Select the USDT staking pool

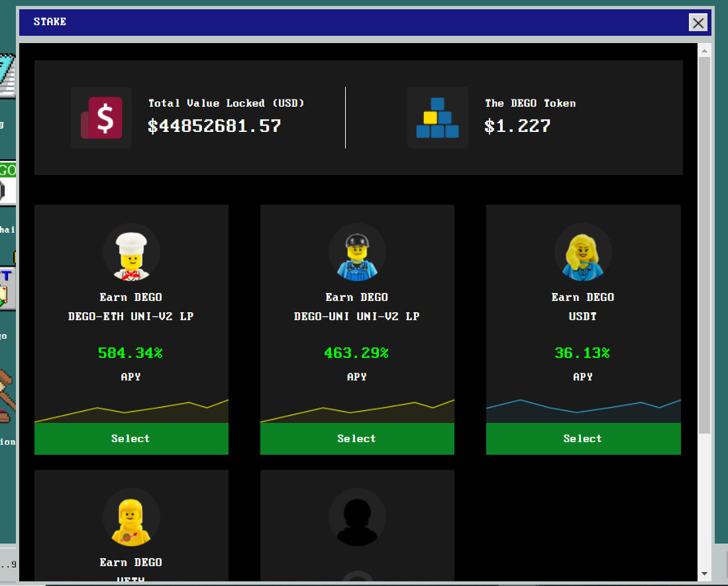(583, 439)
